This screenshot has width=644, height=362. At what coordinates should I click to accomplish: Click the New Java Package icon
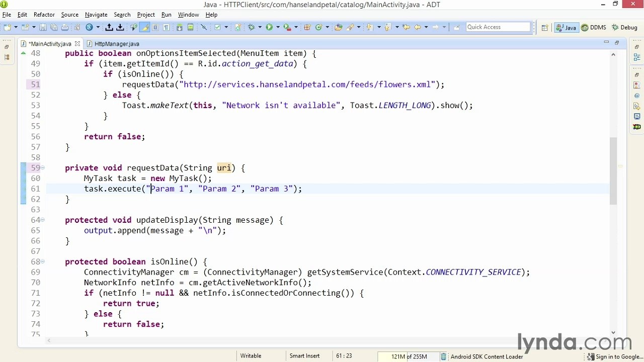coord(306,27)
